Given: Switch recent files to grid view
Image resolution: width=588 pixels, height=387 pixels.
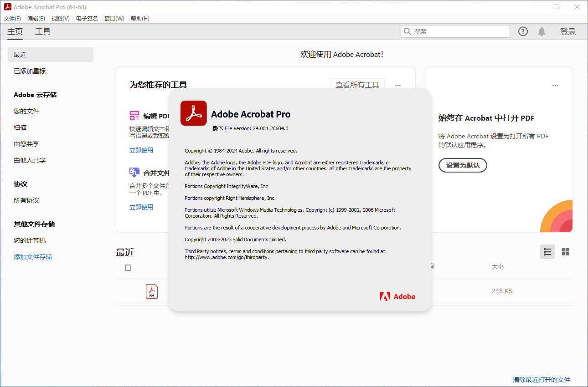Looking at the screenshot, I should pos(565,251).
